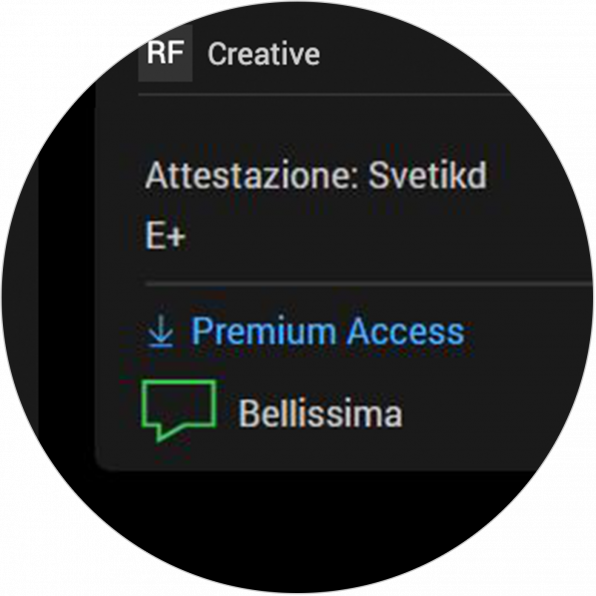Click the RF license badge
596x596 pixels.
[x=165, y=53]
